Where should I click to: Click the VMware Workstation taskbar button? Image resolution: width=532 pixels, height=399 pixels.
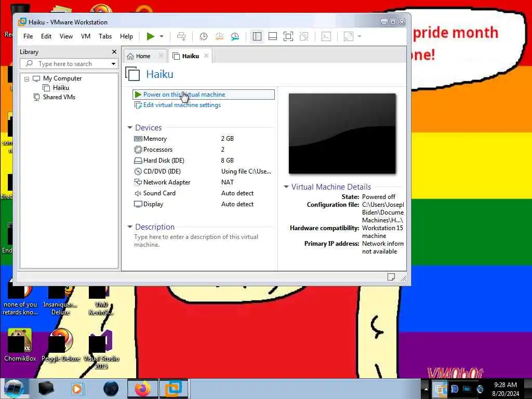[174, 389]
